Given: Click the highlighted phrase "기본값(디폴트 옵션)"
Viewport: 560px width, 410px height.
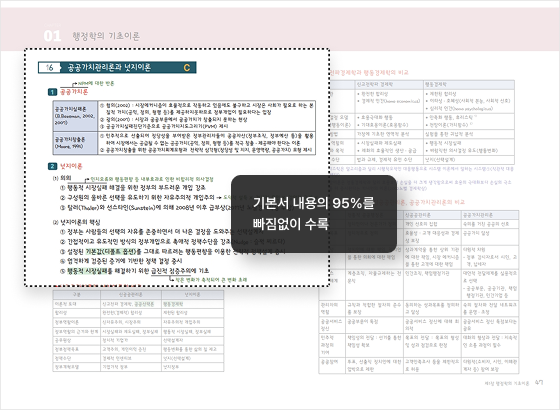Looking at the screenshot, I should (x=111, y=251).
